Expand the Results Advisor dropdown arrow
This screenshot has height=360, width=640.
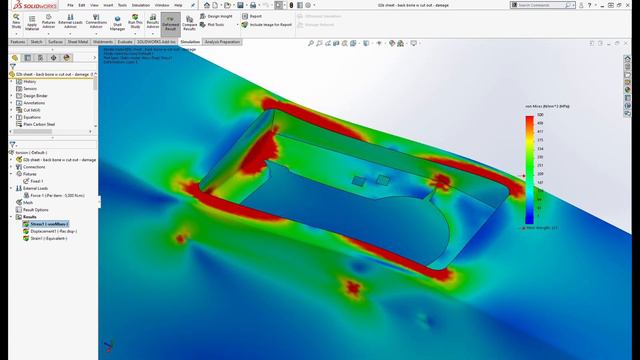tap(153, 33)
